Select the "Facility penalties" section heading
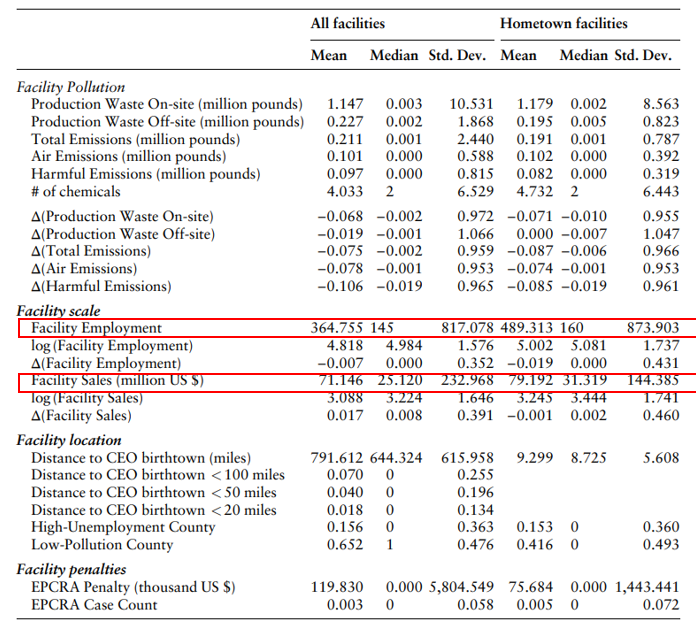The height and width of the screenshot is (623, 696). tap(72, 569)
